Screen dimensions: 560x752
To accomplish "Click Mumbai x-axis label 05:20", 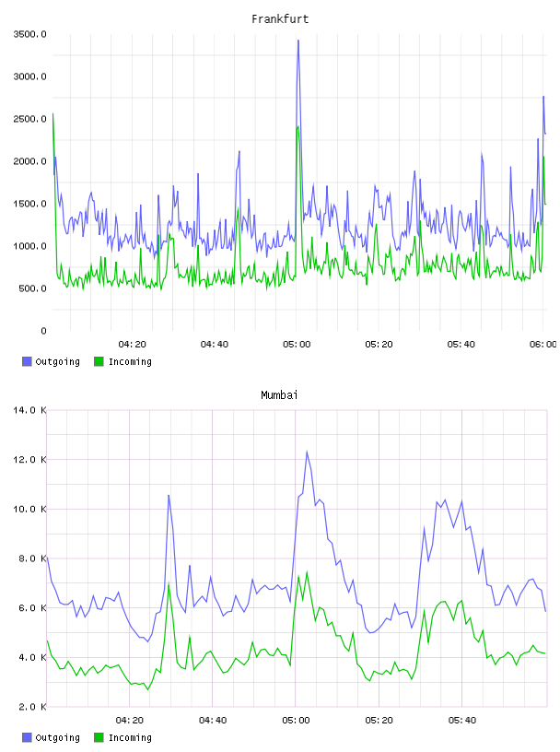I will click(379, 721).
